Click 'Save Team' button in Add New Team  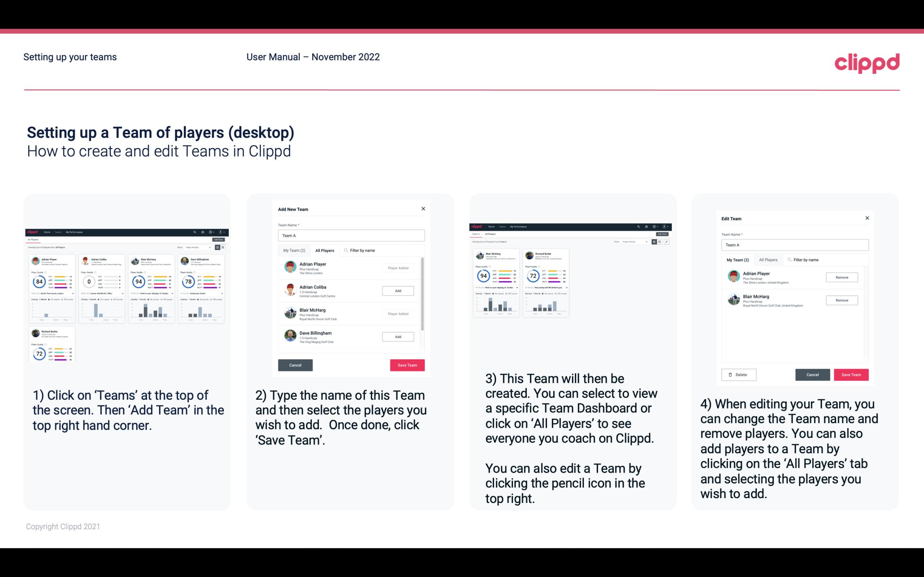(407, 364)
